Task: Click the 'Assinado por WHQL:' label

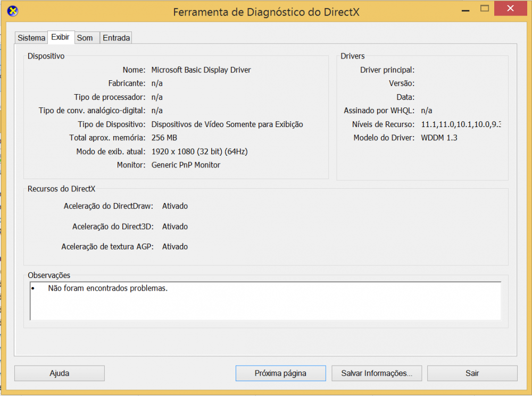Action: pos(379,111)
